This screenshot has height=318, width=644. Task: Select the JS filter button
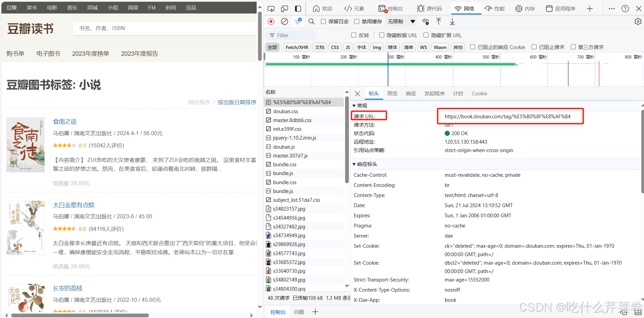[x=348, y=47]
